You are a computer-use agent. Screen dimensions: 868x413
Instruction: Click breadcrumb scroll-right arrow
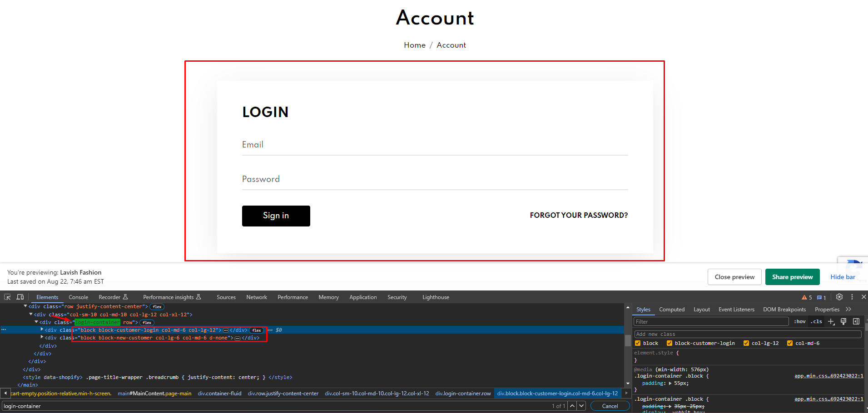coord(626,393)
